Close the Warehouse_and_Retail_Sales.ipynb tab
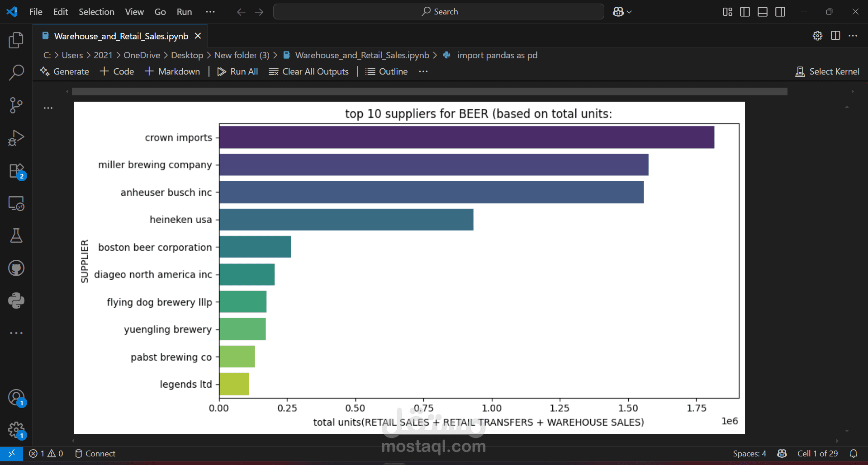 coord(198,36)
